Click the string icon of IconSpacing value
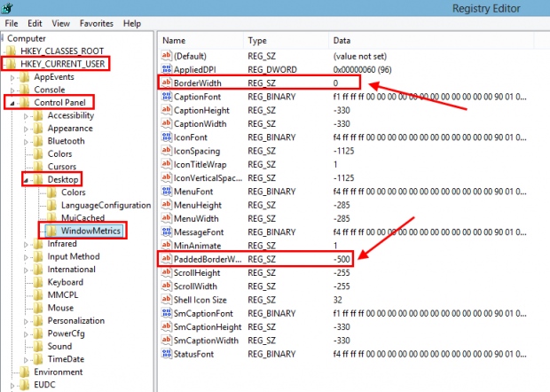The width and height of the screenshot is (550, 392). pyautogui.click(x=166, y=151)
